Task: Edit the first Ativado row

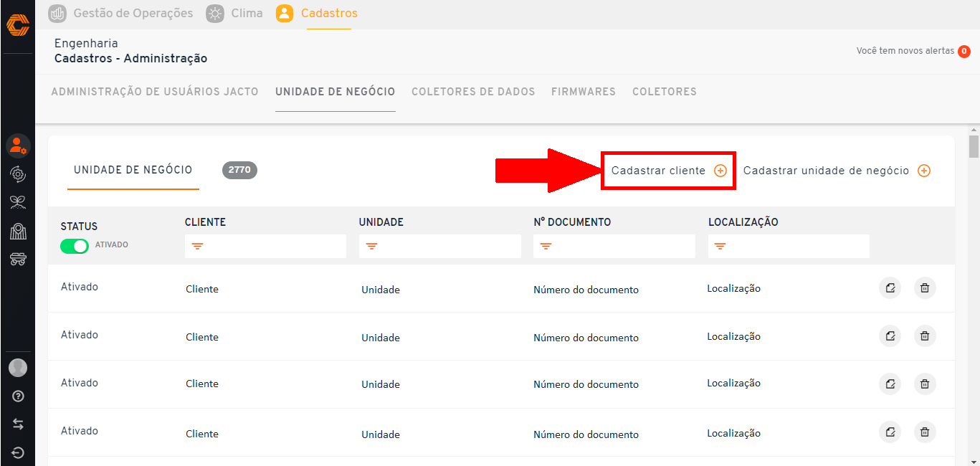Action: pyautogui.click(x=890, y=288)
